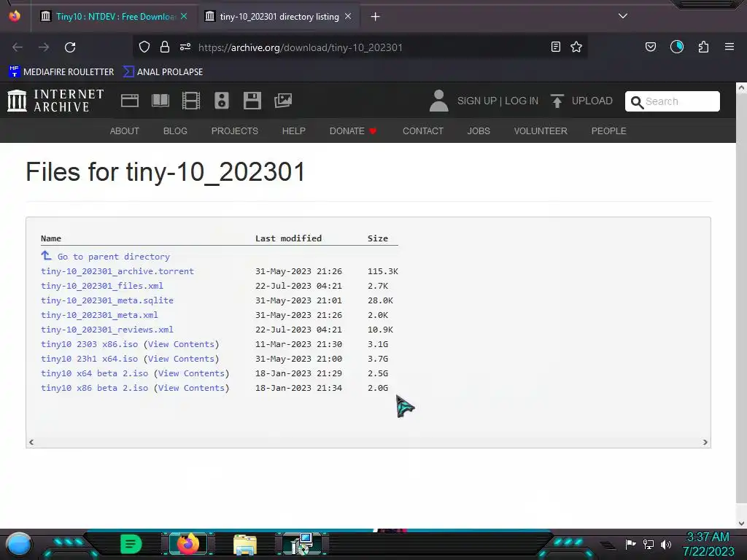747x560 pixels.
Task: Open the ABOUT menu item
Action: tap(124, 131)
